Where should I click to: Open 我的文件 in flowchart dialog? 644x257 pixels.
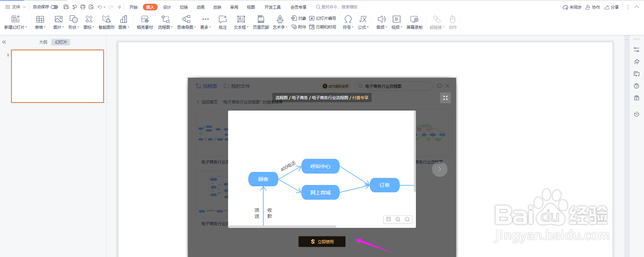237,86
